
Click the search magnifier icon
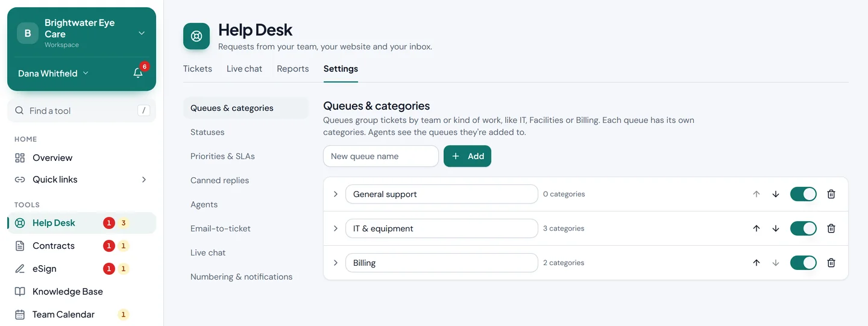tap(19, 111)
